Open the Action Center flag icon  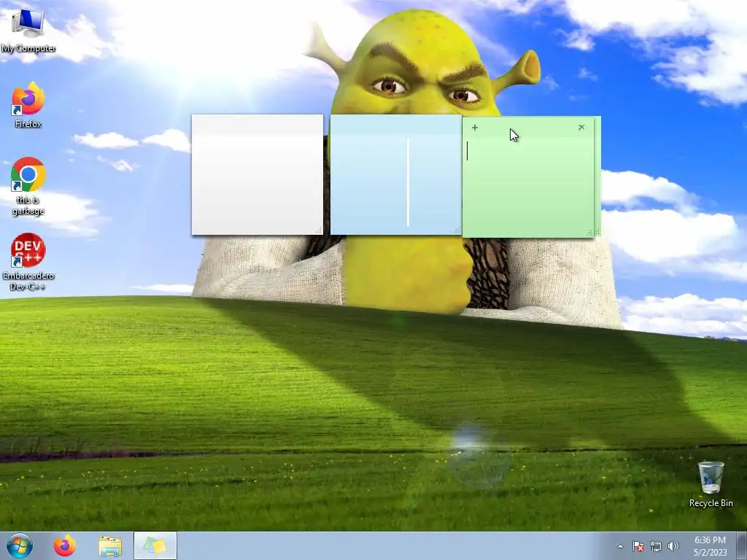coord(638,546)
